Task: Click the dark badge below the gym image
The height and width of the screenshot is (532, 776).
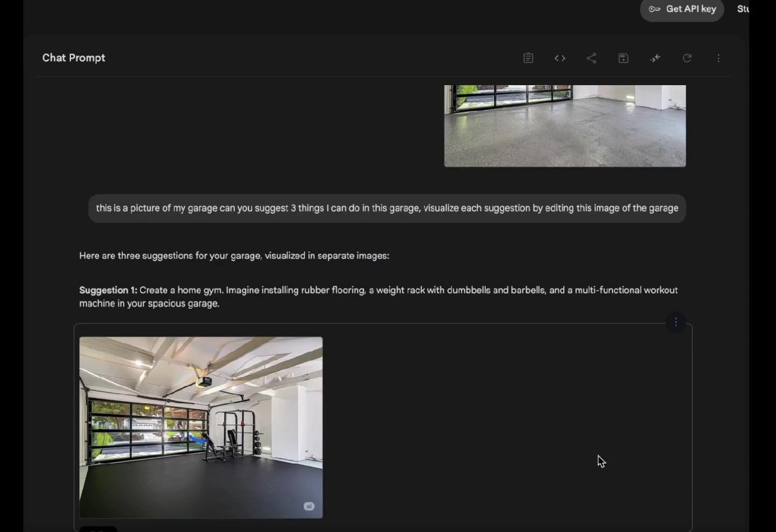Action: (98, 529)
